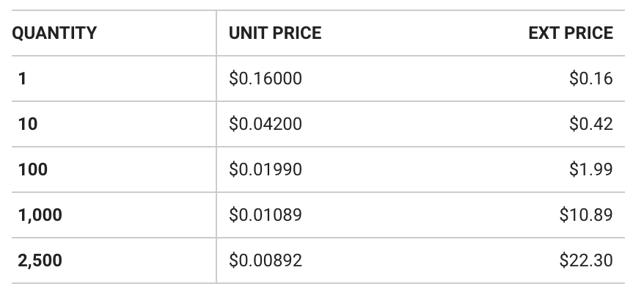Viewport: 644px width, 292px height.
Task: Click unit price $0.00892
Action: pyautogui.click(x=266, y=260)
